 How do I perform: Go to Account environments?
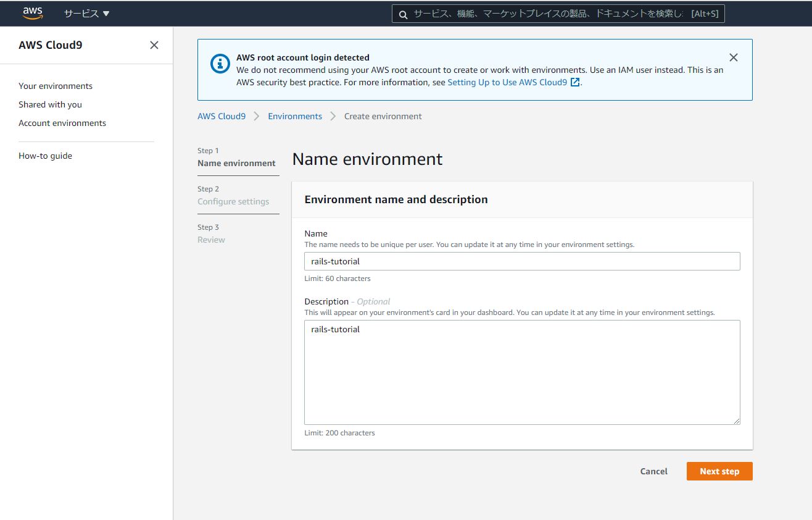(x=62, y=123)
